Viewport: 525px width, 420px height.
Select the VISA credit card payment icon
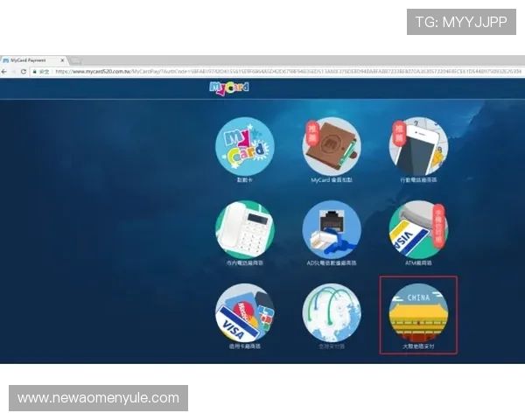pos(244,312)
